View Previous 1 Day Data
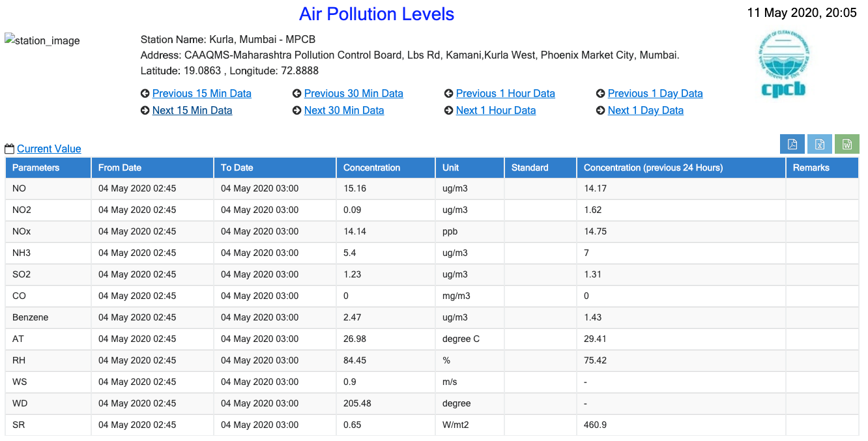Viewport: 868px width, 441px height. click(655, 94)
